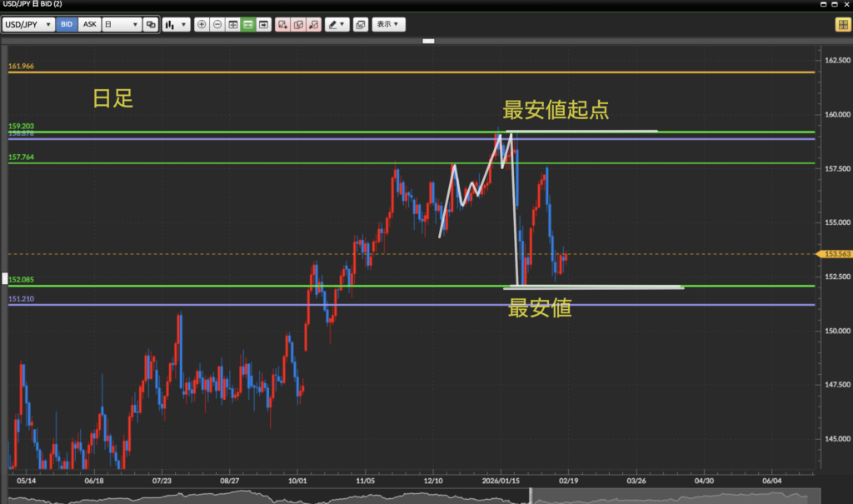853x504 pixels.
Task: Open the 表示 display menu
Action: coord(387,25)
